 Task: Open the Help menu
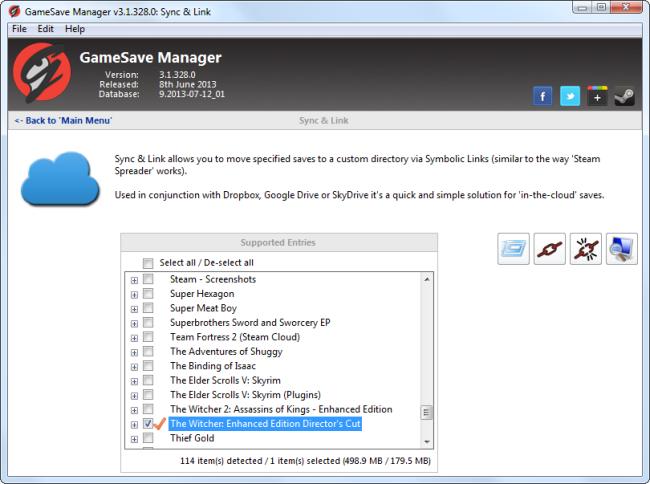[75, 29]
